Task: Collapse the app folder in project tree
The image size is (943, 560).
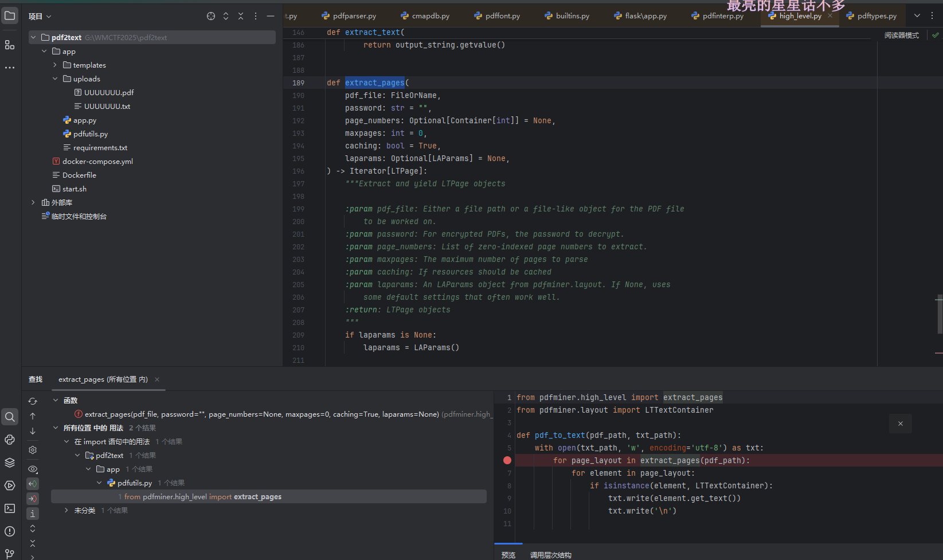Action: (x=44, y=51)
